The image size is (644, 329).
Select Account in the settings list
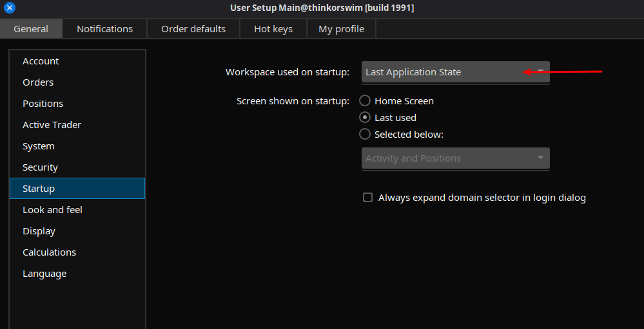[x=77, y=61]
